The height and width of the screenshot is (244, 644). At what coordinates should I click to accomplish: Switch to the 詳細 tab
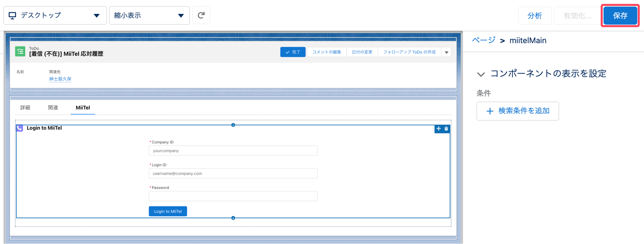25,108
